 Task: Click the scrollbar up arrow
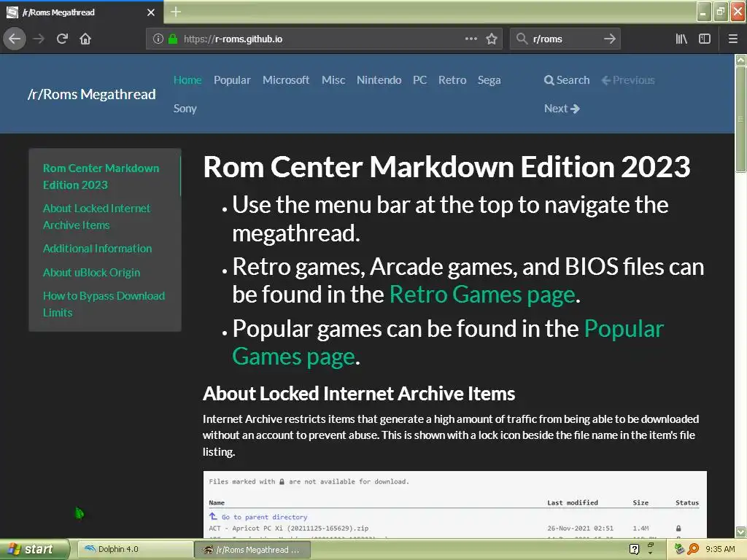[x=740, y=60]
